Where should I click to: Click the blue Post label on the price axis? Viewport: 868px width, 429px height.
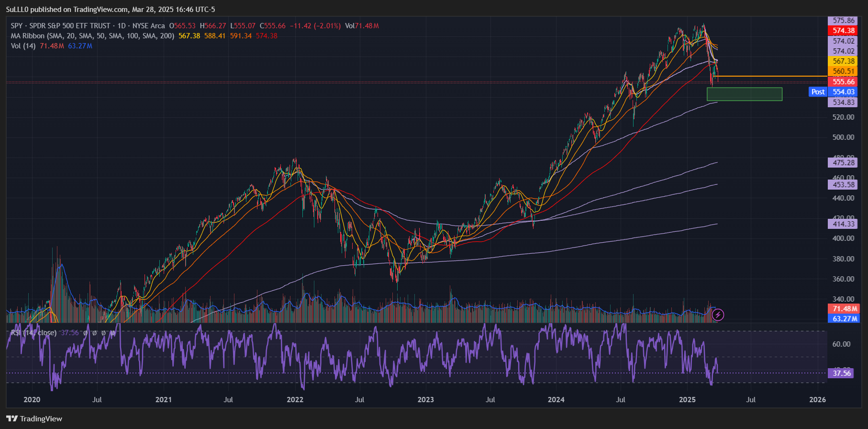point(818,92)
